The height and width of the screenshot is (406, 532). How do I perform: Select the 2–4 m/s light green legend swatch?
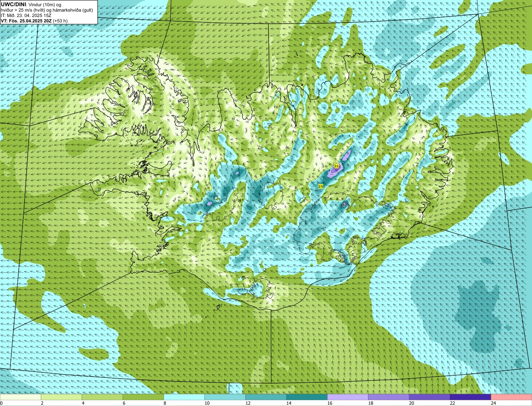(62, 397)
